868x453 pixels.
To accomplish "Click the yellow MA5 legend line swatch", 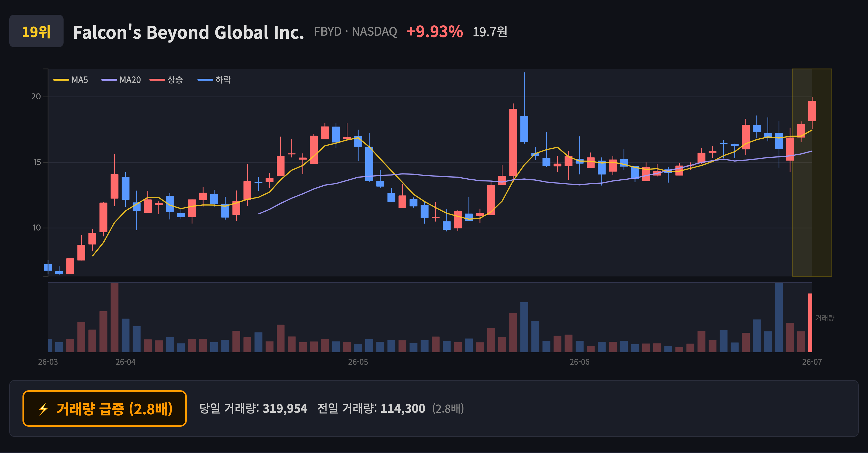I will coord(61,80).
